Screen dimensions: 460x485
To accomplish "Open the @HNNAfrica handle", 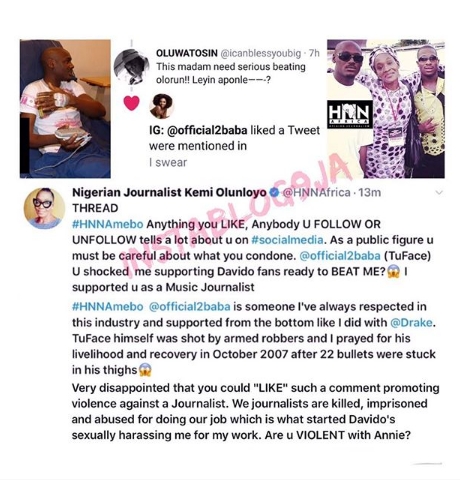I will pyautogui.click(x=316, y=192).
